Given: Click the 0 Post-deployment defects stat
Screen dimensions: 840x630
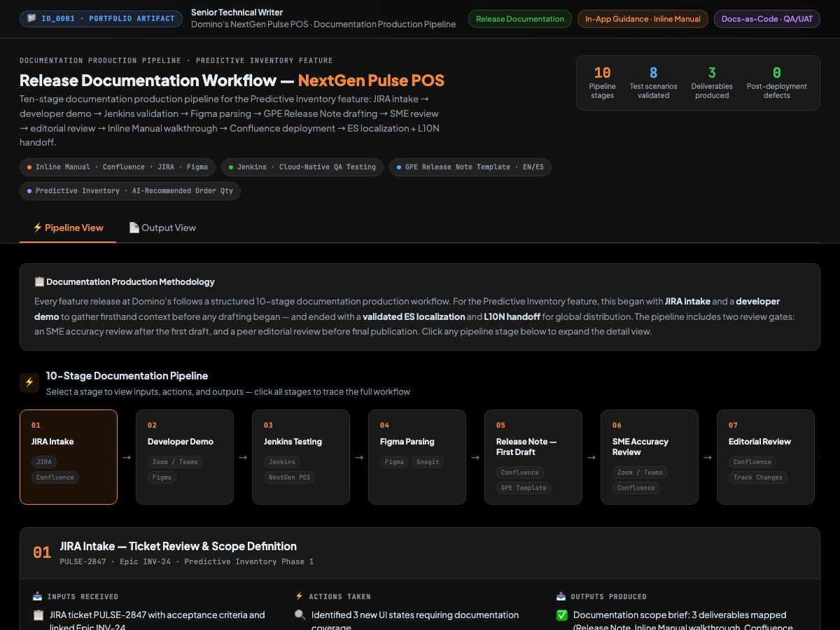Looking at the screenshot, I should [776, 83].
